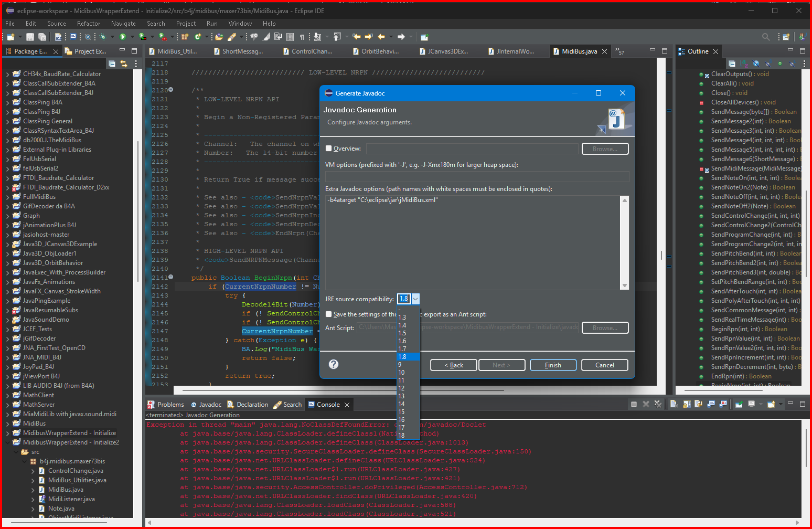Toggle Hide Static Members in Outline view
Viewport: 812px width, 529px height.
[768, 64]
